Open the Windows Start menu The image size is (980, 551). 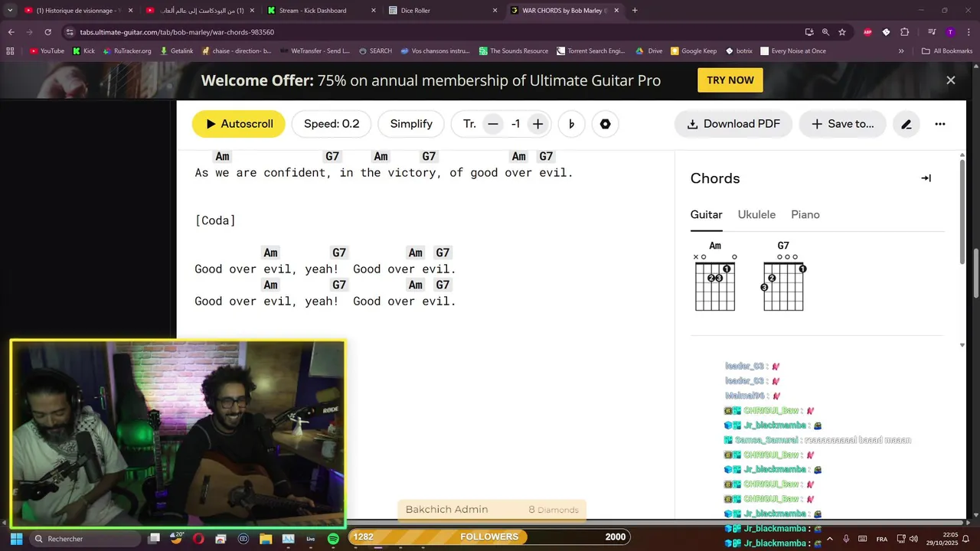pos(16,539)
